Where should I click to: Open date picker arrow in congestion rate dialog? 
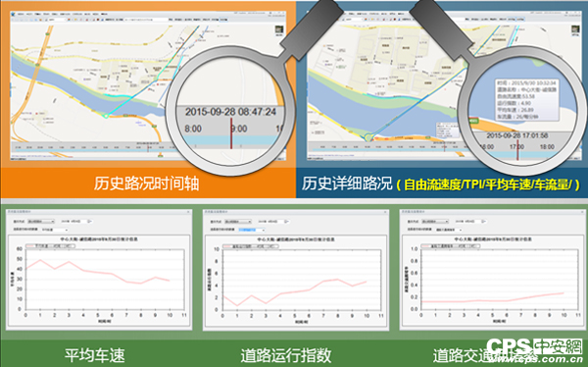click(484, 222)
